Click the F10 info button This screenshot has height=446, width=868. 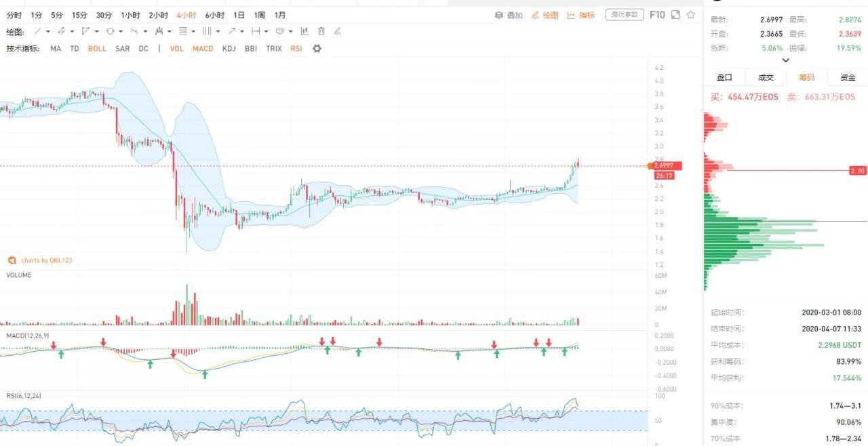[657, 15]
